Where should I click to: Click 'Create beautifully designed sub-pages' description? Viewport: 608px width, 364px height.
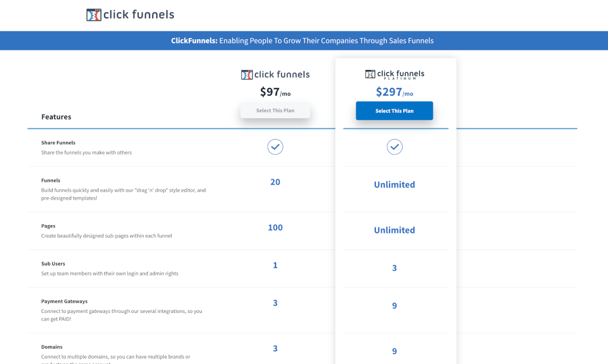[x=107, y=236]
